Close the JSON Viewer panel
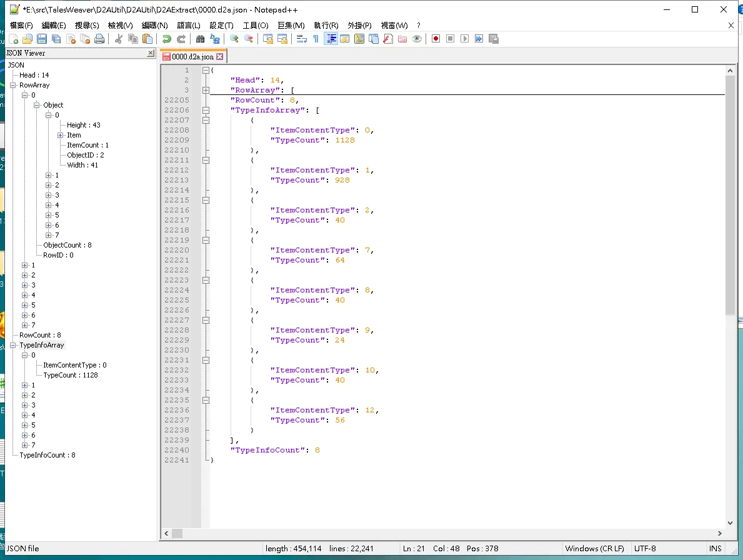The height and width of the screenshot is (560, 743). 151,53
